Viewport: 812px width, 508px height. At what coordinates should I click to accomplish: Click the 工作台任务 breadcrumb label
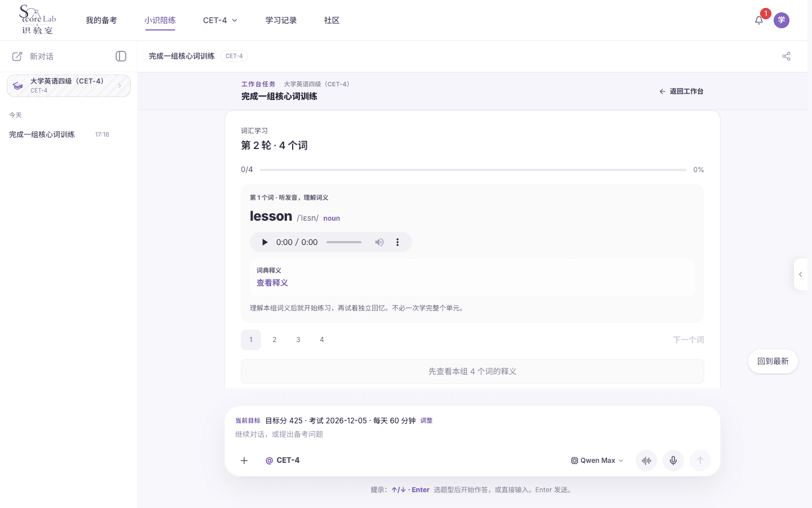pyautogui.click(x=258, y=84)
